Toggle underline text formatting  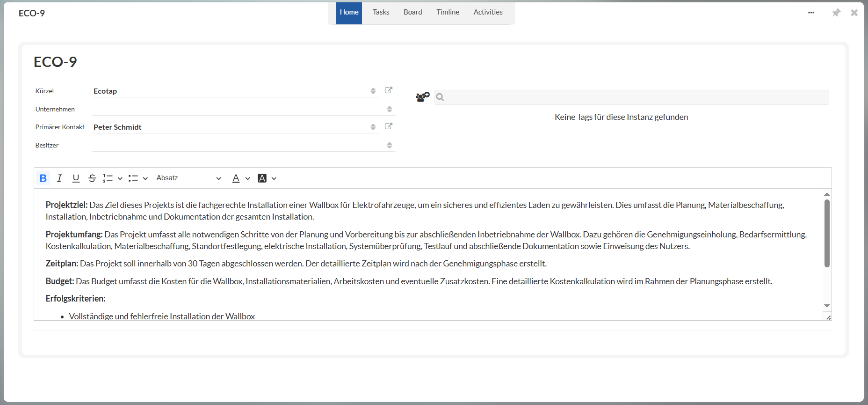(x=76, y=178)
